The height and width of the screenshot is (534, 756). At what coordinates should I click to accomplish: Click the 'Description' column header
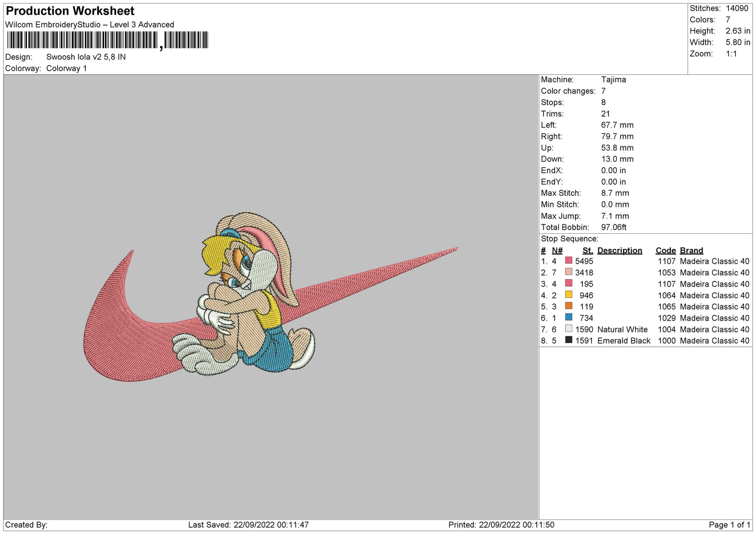tap(619, 251)
